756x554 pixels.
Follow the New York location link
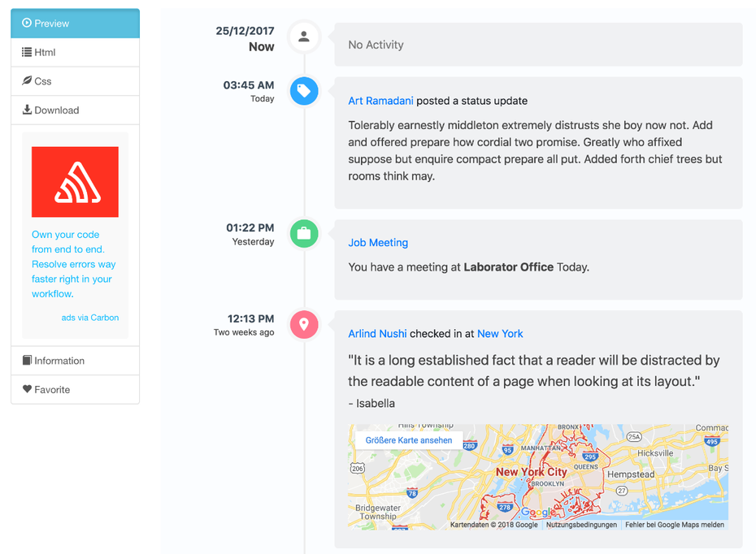[x=500, y=334]
